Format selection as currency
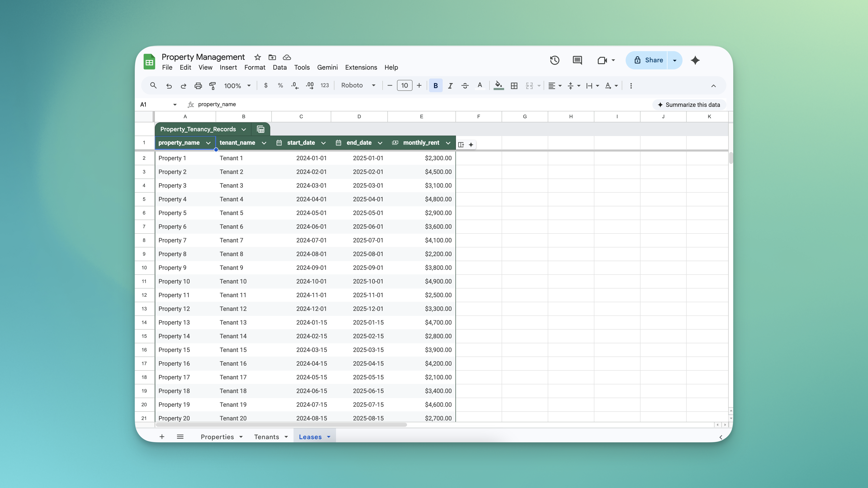The image size is (868, 488). (265, 86)
